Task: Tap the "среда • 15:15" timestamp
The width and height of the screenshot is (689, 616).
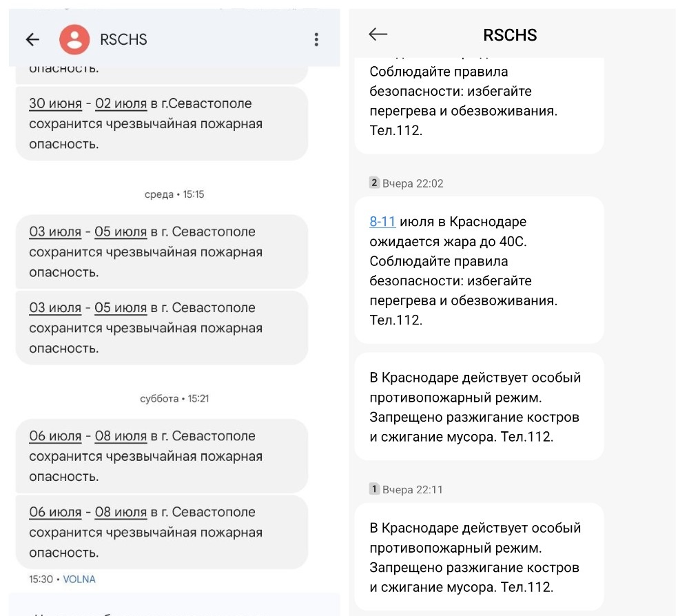Action: (x=174, y=195)
